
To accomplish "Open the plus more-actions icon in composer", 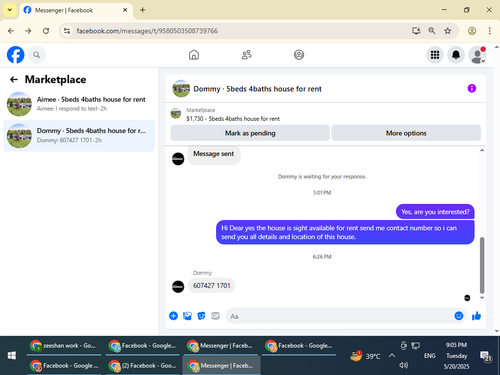I will click(173, 316).
